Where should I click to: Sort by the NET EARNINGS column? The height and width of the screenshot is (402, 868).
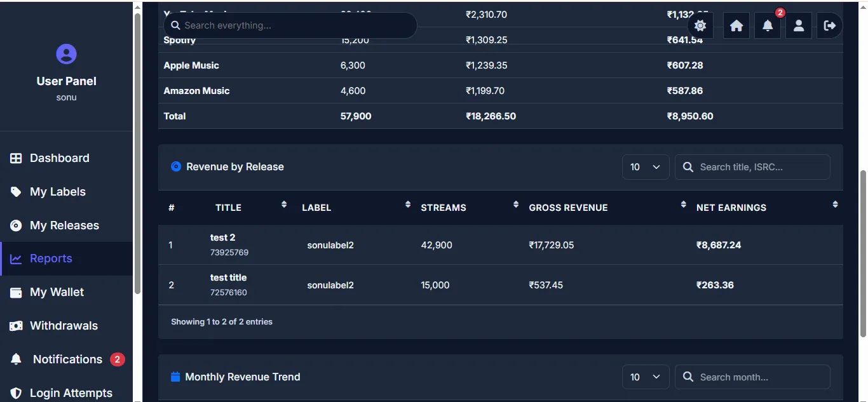click(x=767, y=207)
